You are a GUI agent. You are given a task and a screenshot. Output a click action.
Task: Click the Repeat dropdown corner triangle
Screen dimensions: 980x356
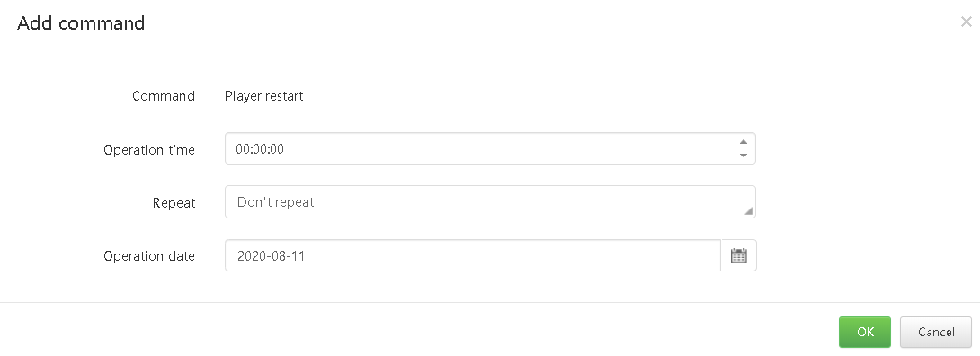coord(748,211)
